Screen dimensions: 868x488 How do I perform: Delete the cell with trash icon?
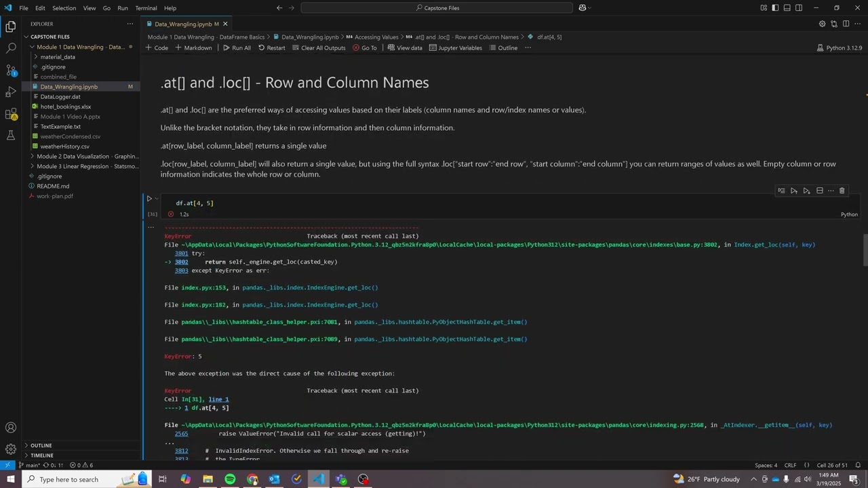click(842, 191)
